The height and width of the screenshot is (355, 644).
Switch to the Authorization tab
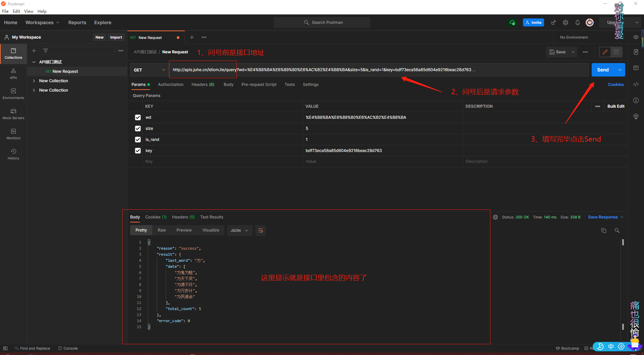pyautogui.click(x=171, y=85)
